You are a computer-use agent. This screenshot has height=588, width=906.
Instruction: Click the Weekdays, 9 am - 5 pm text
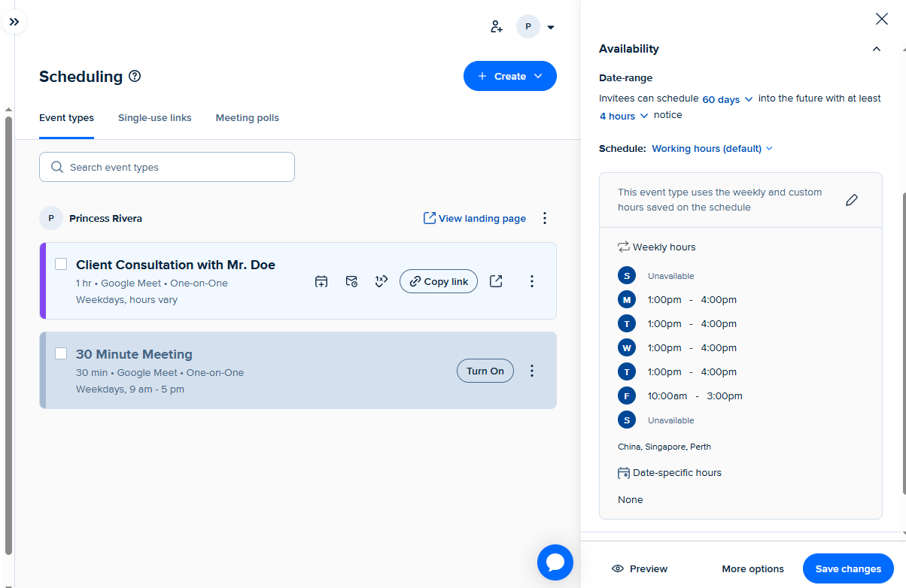(130, 389)
